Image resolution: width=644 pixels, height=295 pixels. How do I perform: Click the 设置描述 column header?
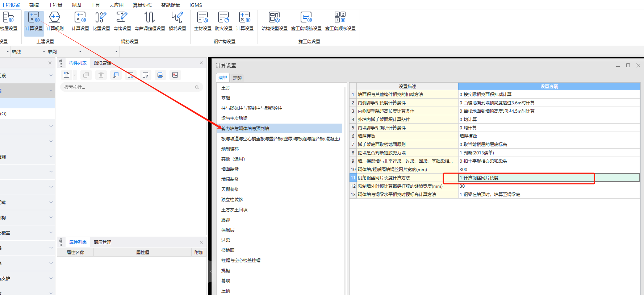point(407,86)
